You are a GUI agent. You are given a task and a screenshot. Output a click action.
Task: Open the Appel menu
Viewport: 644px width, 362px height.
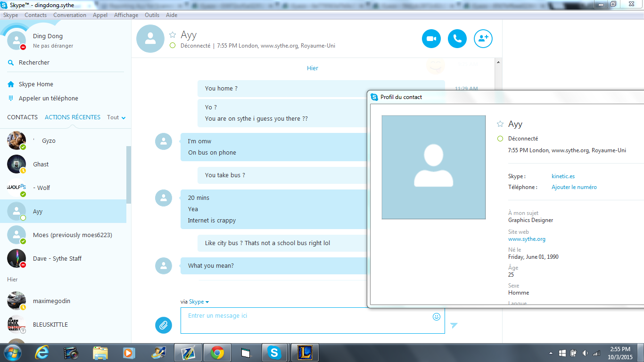pos(100,15)
